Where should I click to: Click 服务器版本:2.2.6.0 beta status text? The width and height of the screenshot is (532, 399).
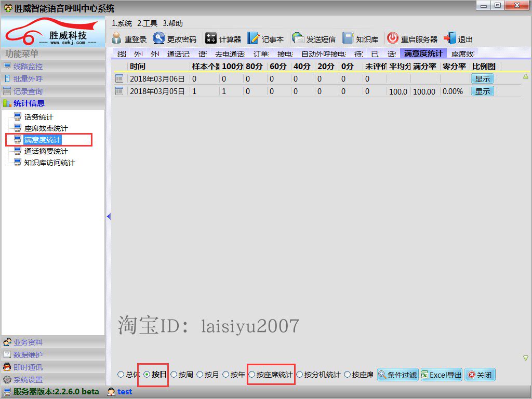point(56,392)
